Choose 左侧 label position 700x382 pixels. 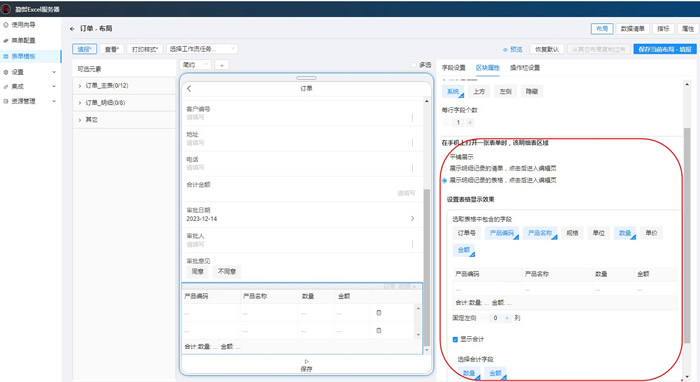pyautogui.click(x=505, y=91)
